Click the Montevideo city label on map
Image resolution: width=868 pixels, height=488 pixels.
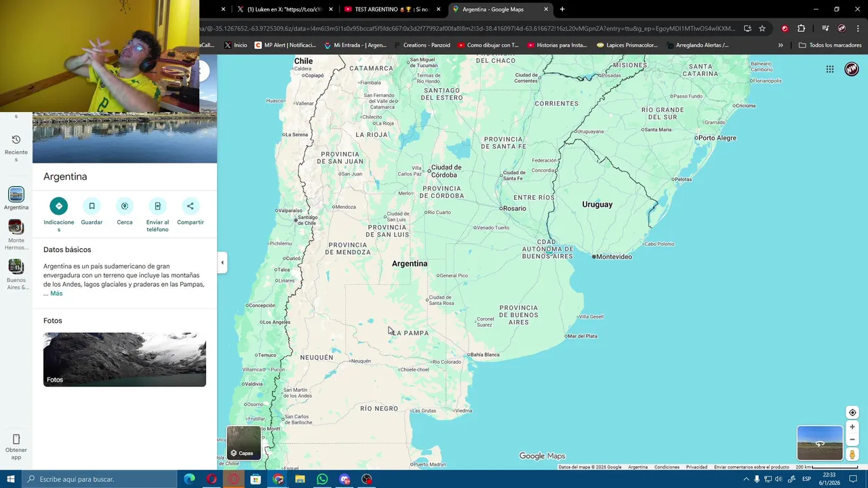pyautogui.click(x=613, y=257)
